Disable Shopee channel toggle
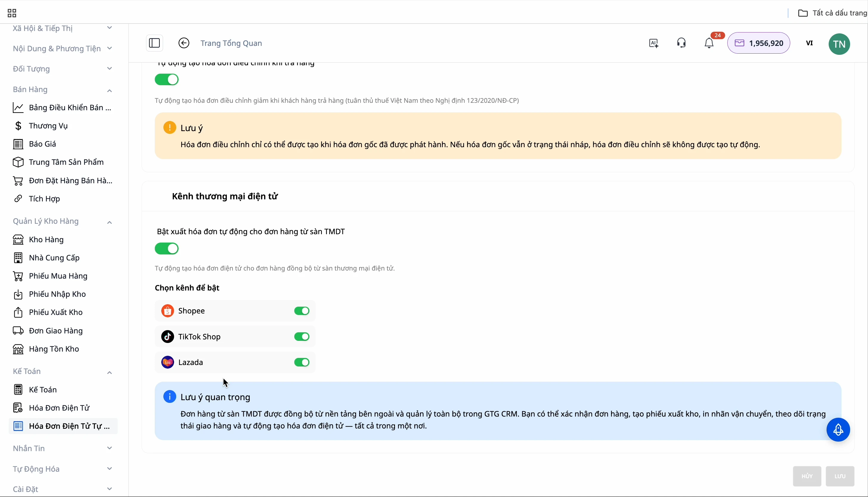This screenshot has height=497, width=868. pos(302,311)
